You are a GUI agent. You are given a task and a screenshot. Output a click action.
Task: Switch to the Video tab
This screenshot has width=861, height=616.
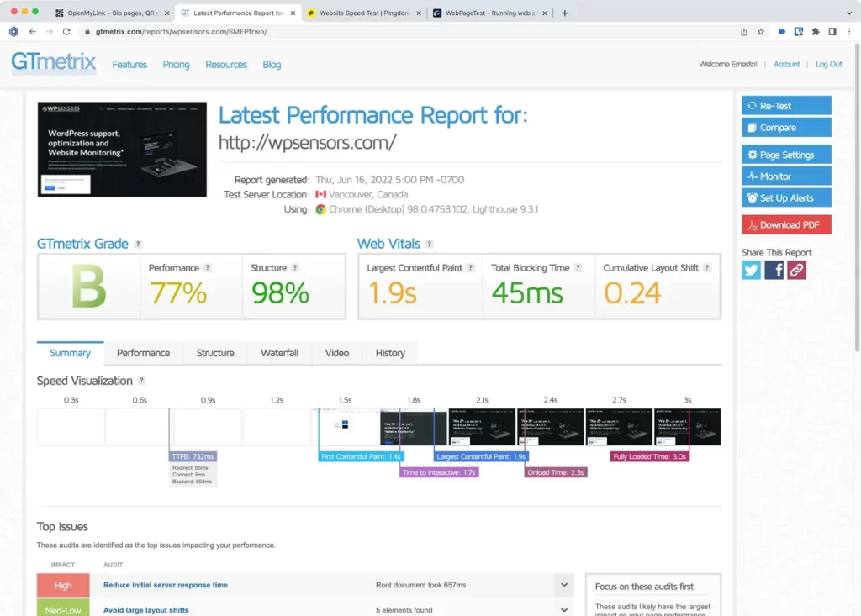point(336,353)
